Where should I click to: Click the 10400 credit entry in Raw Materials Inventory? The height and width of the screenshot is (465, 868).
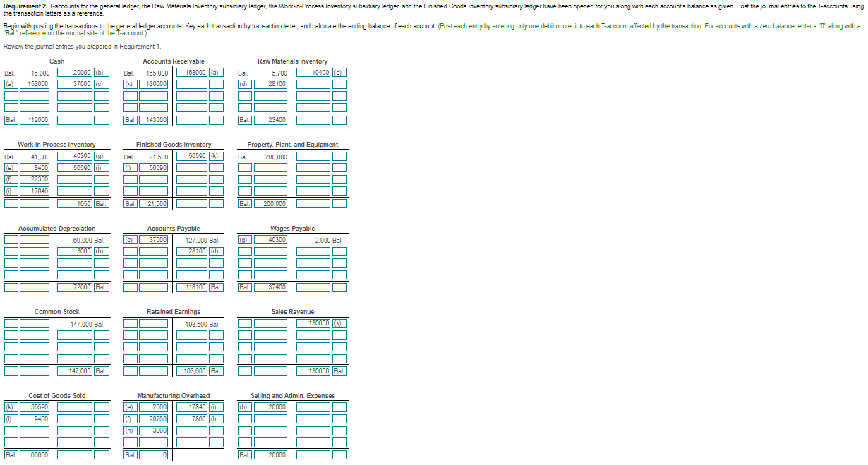pos(313,71)
